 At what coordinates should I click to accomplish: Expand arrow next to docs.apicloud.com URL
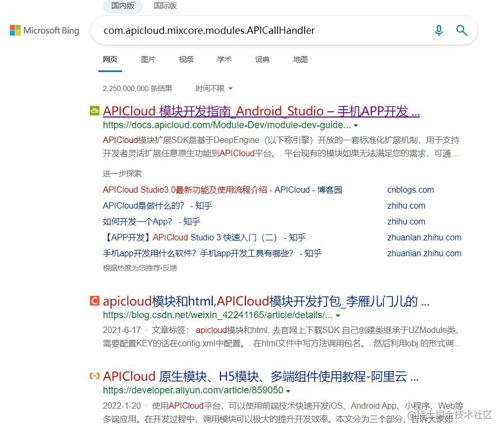(x=356, y=125)
